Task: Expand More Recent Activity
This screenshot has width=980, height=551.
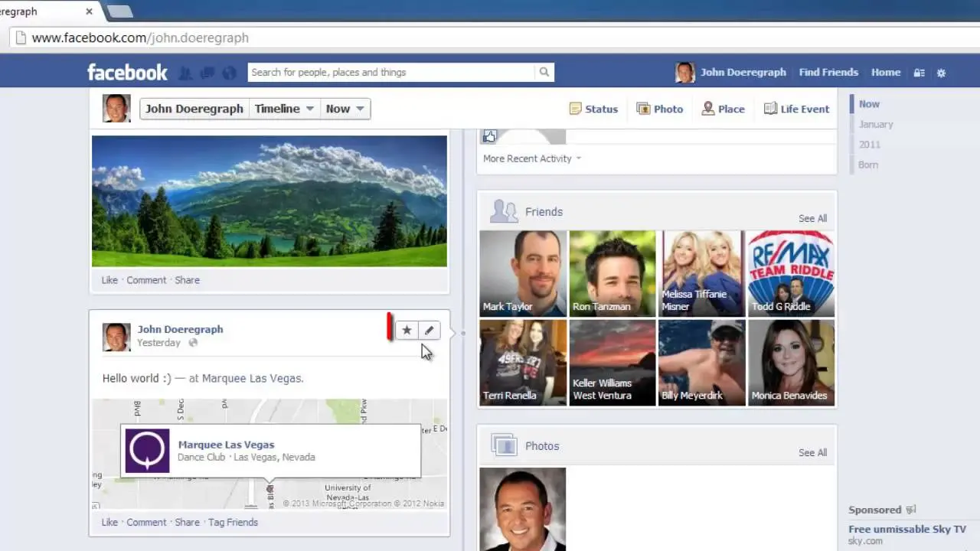Action: 532,158
